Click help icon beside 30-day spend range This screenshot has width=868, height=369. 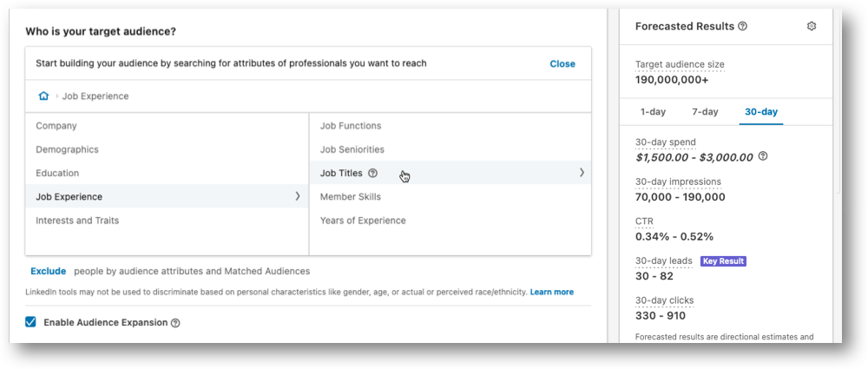(763, 156)
